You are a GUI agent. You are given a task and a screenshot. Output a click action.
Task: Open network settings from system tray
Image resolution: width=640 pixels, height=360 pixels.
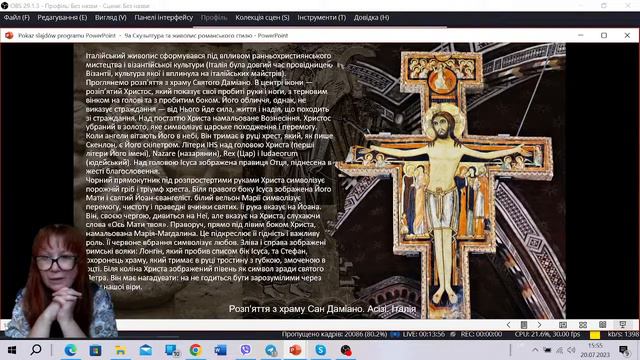[560, 350]
